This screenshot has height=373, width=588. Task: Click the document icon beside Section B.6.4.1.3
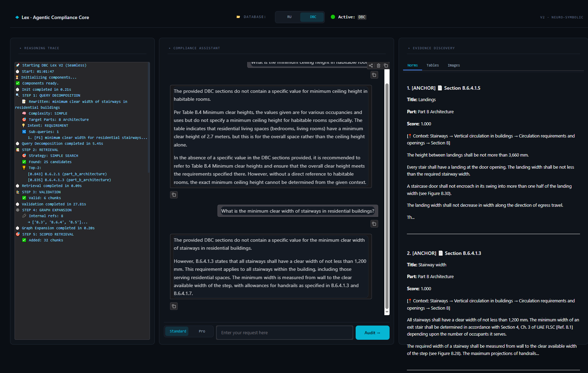point(440,253)
